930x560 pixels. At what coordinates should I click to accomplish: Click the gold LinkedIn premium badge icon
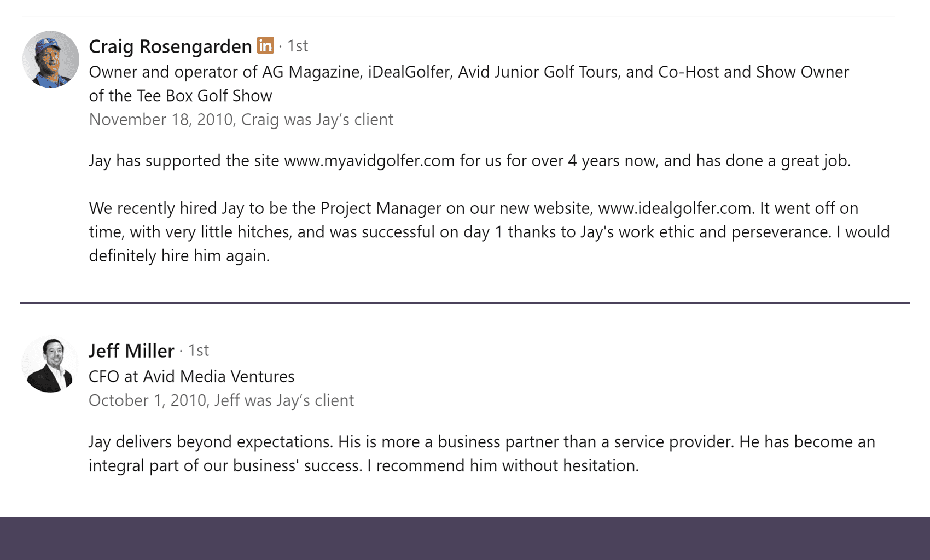coord(265,45)
